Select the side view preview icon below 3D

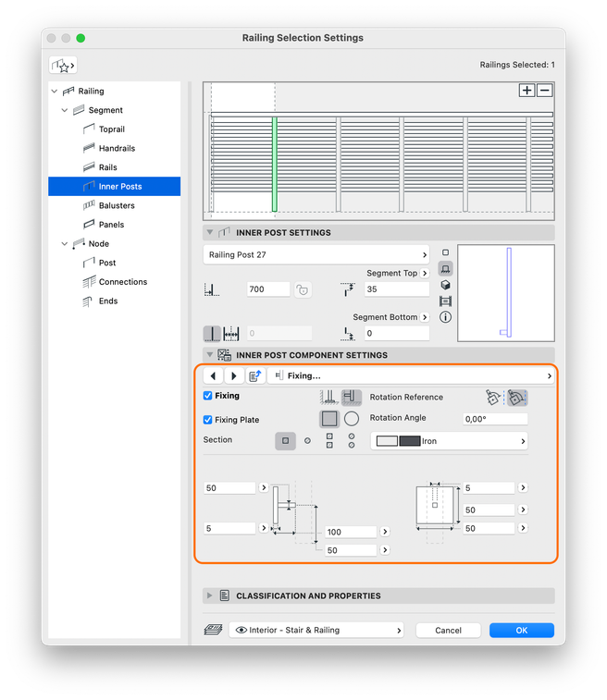[445, 301]
